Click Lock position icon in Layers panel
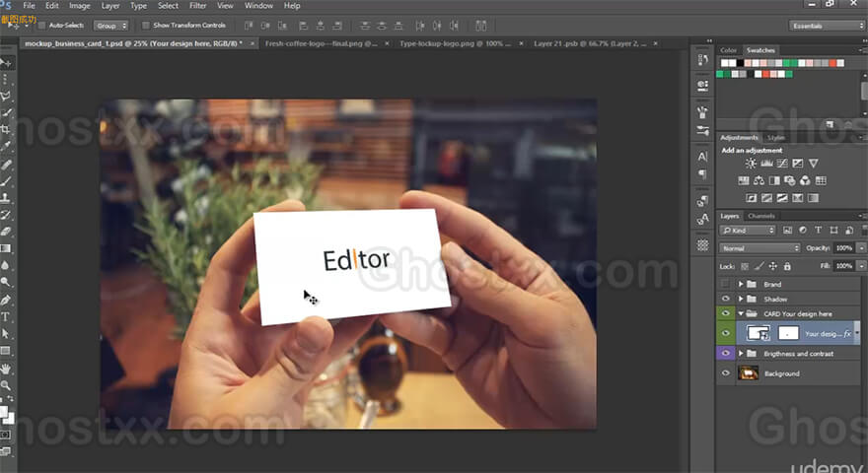 coord(772,266)
